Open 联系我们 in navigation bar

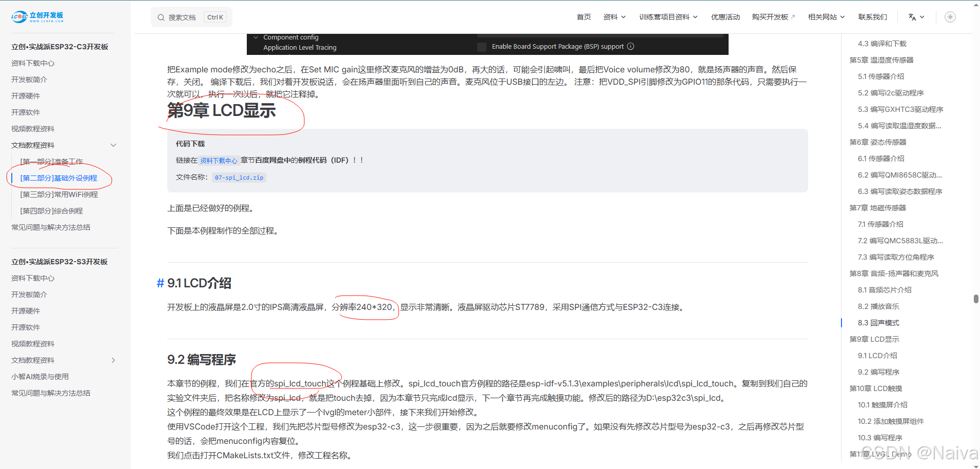873,17
